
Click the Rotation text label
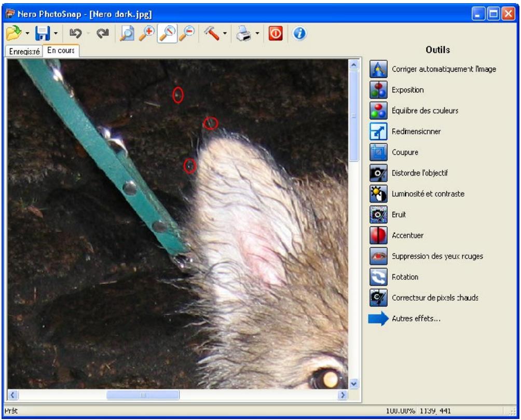(x=405, y=277)
